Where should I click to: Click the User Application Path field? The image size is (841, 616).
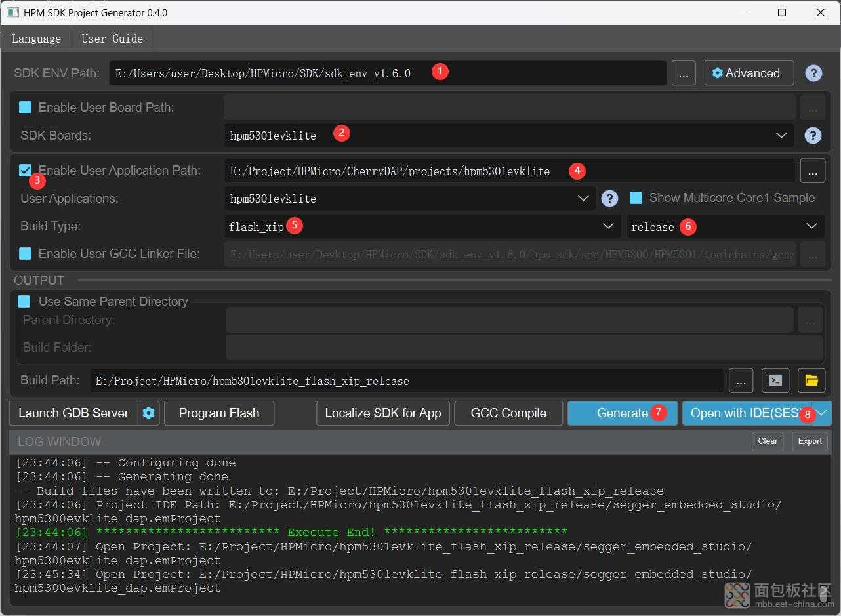509,171
